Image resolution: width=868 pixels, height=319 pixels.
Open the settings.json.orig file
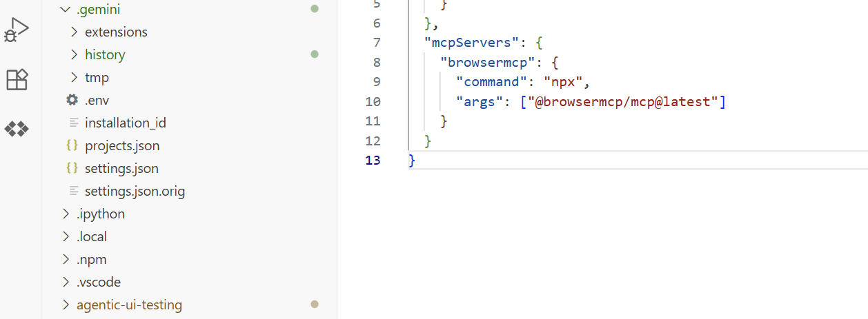135,191
